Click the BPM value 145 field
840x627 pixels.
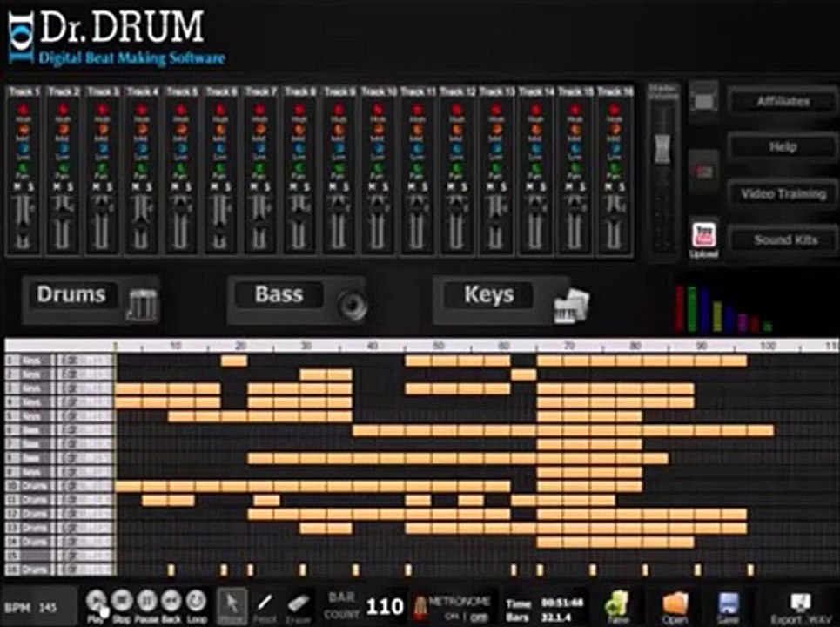pyautogui.click(x=48, y=607)
